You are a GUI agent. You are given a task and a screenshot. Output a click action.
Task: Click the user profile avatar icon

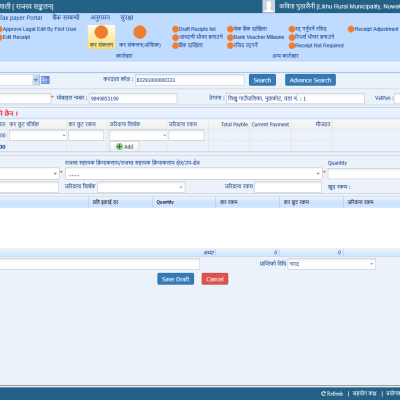pos(269,6)
